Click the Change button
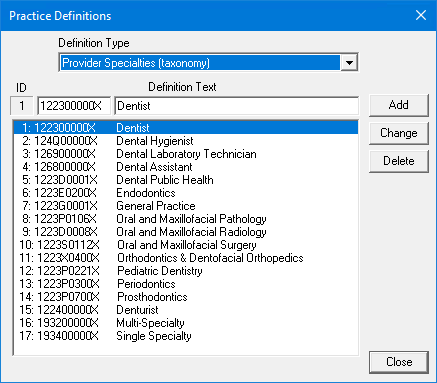 pyautogui.click(x=398, y=133)
